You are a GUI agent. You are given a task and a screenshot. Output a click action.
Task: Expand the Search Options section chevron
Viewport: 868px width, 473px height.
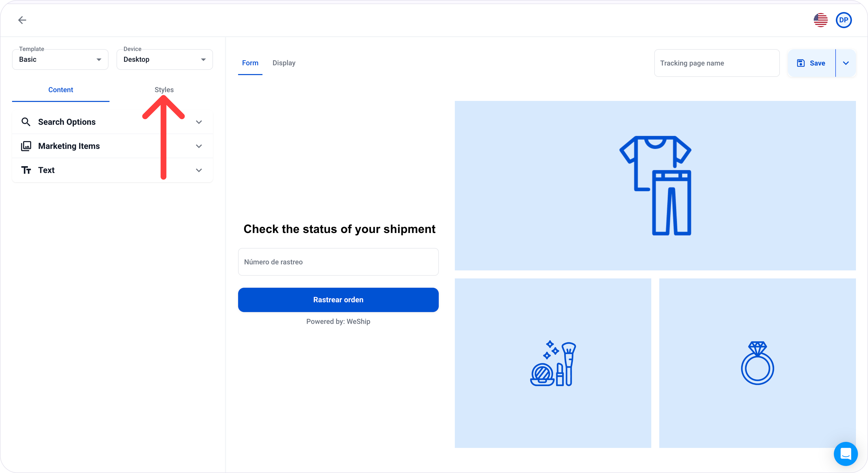click(x=199, y=122)
